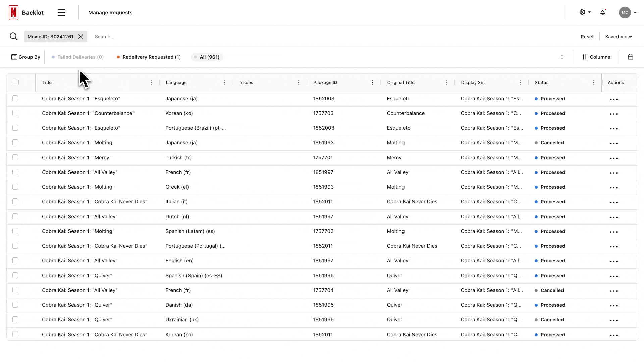Check the Esqueleto Japanese row checkbox
The image size is (644, 362).
15,98
